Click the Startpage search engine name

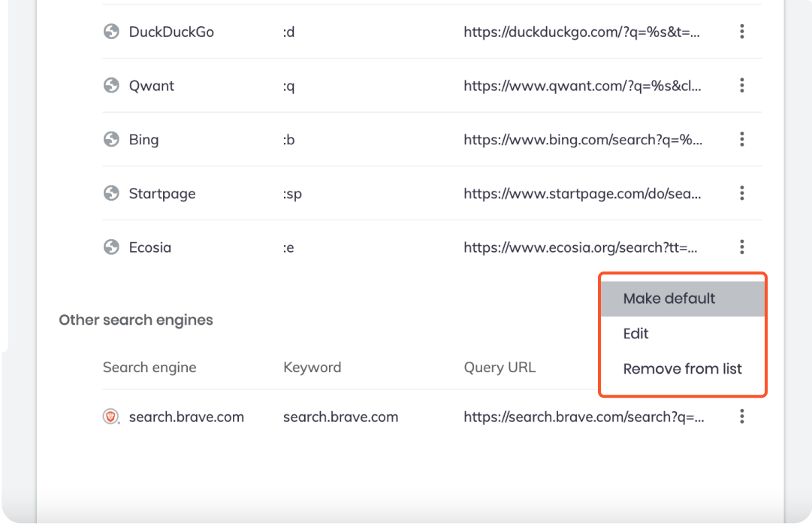click(x=162, y=194)
